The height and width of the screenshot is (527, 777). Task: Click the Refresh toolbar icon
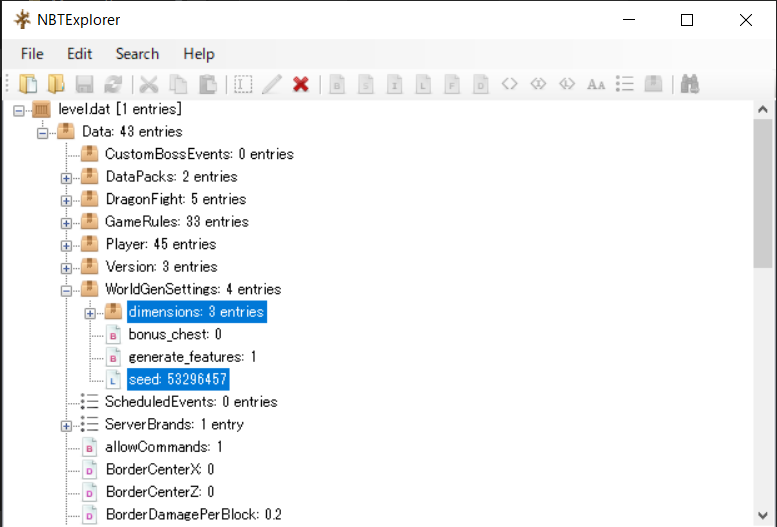pos(113,84)
